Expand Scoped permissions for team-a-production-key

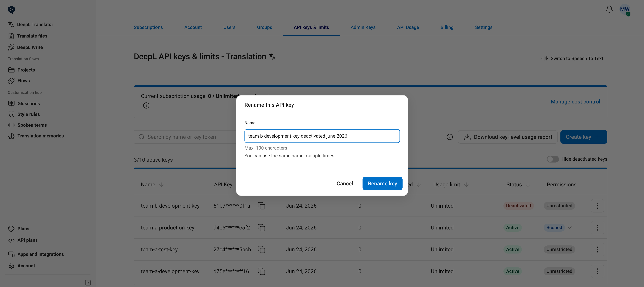tap(570, 228)
